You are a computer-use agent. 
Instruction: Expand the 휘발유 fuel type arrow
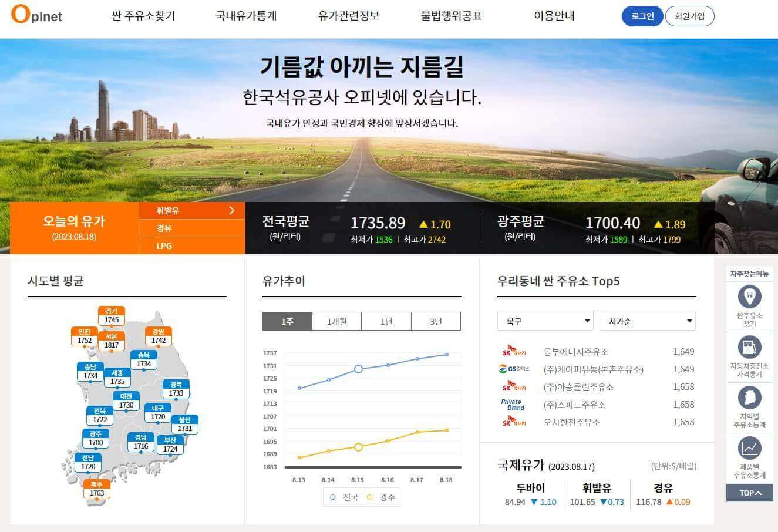[231, 210]
